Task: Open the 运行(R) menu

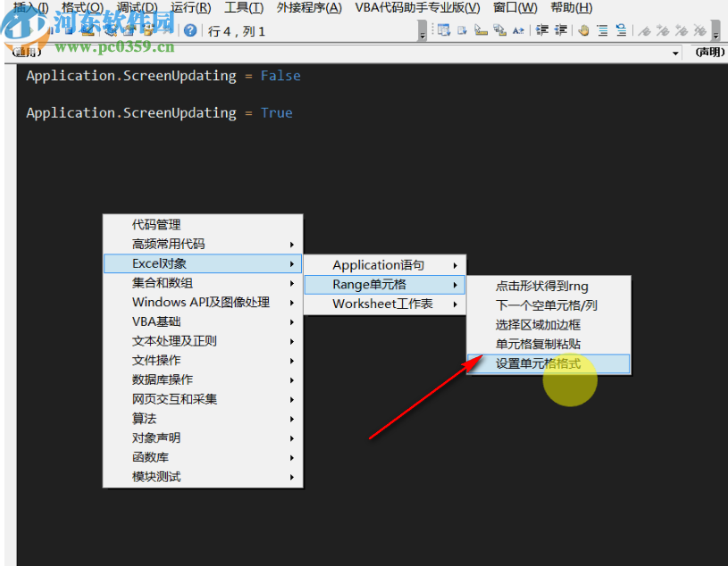Action: (191, 7)
